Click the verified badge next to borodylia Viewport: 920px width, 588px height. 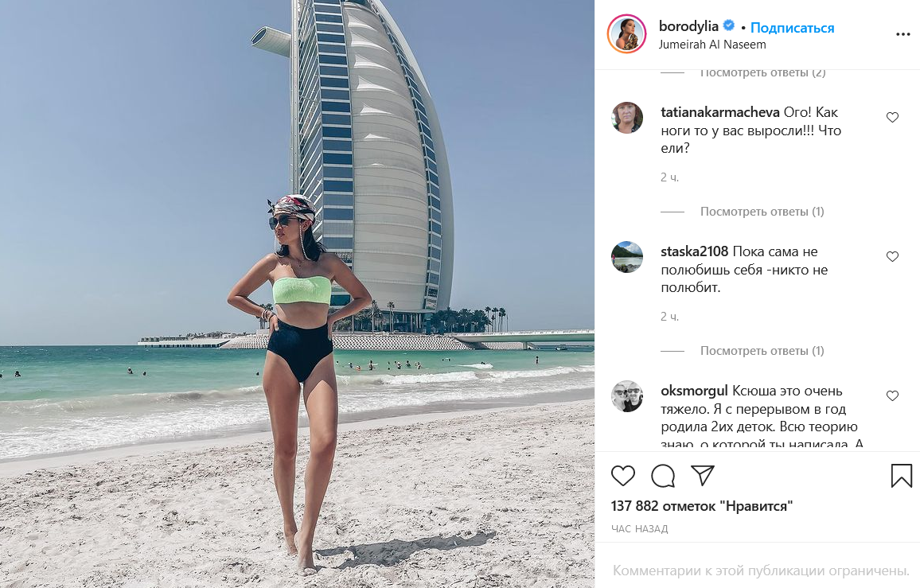[x=729, y=25]
